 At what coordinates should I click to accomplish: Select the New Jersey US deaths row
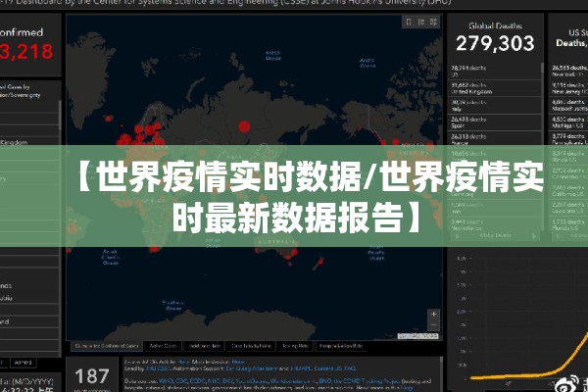point(568,88)
